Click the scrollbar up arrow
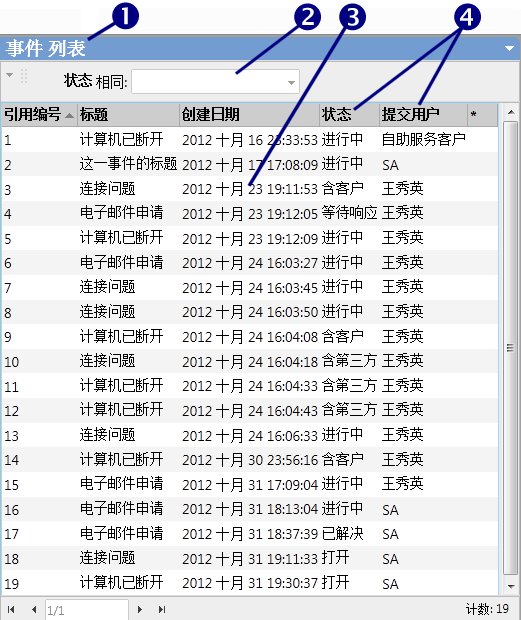This screenshot has height=620, width=521. pyautogui.click(x=511, y=112)
